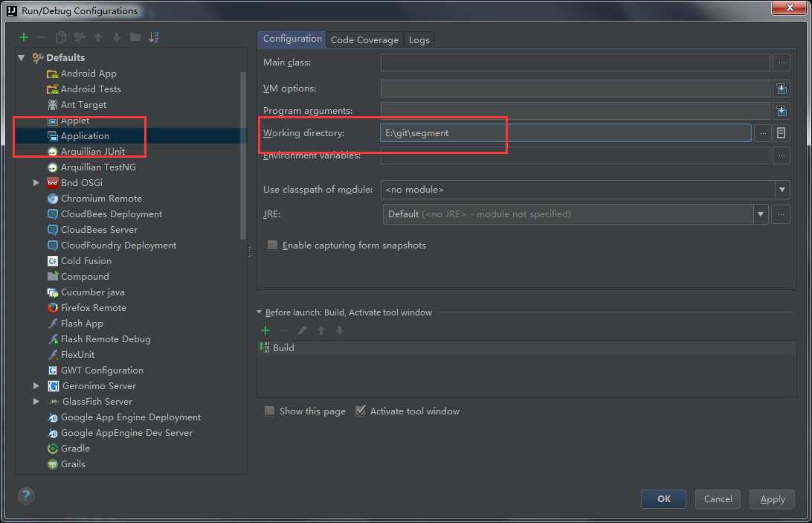
Task: Click the copy configuration icon
Action: click(x=61, y=37)
